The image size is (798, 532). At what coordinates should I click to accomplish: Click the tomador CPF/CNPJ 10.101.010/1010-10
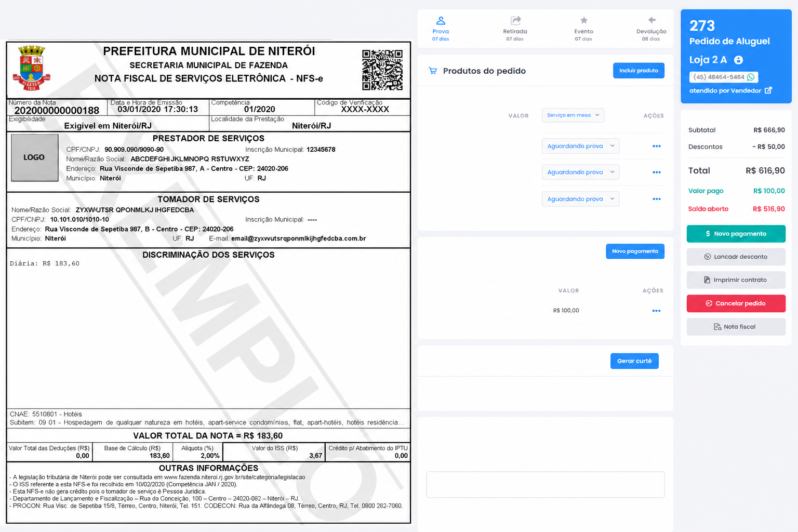tap(79, 220)
